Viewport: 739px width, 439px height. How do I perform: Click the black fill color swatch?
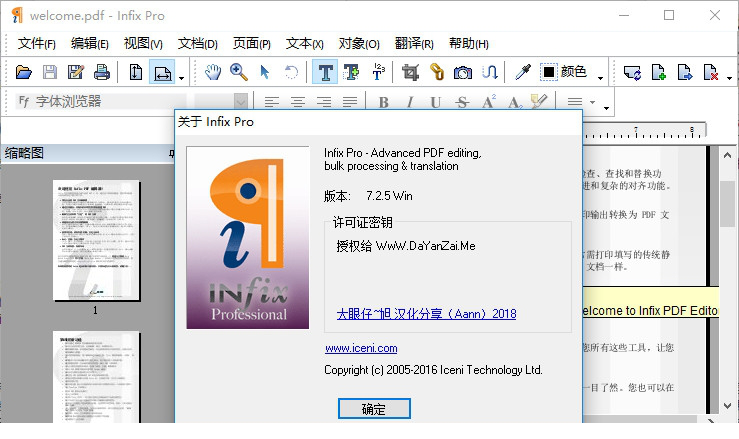pos(549,72)
